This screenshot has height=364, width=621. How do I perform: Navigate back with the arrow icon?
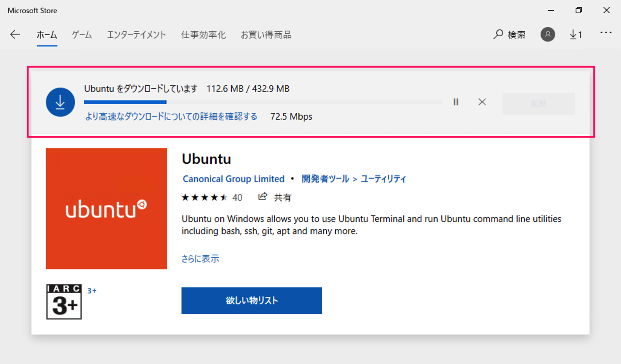(x=15, y=34)
